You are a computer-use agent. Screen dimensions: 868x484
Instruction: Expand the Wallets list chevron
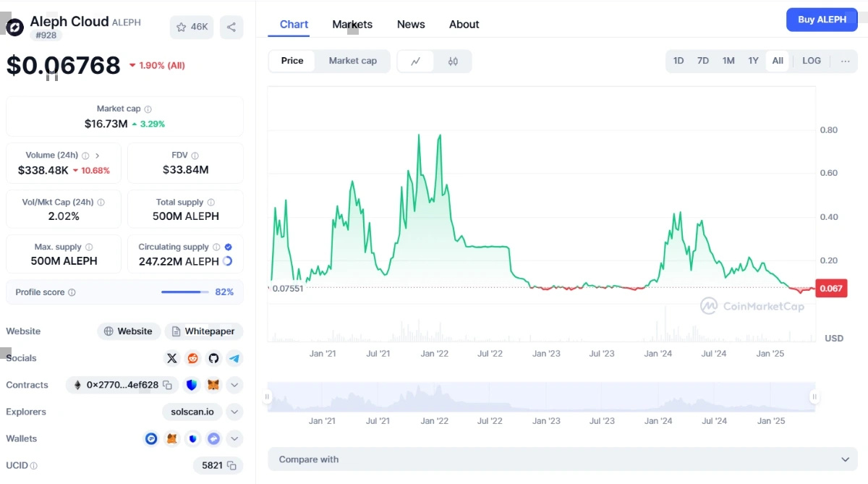[234, 438]
